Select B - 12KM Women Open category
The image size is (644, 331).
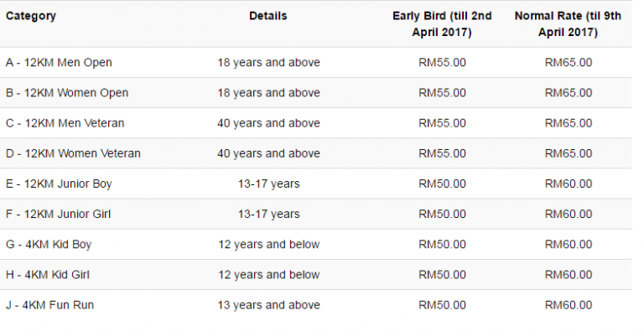(67, 93)
